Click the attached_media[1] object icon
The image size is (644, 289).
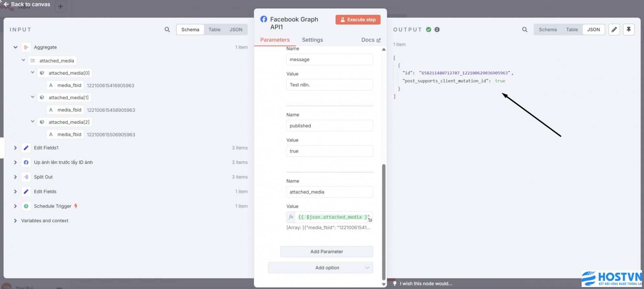click(x=42, y=98)
